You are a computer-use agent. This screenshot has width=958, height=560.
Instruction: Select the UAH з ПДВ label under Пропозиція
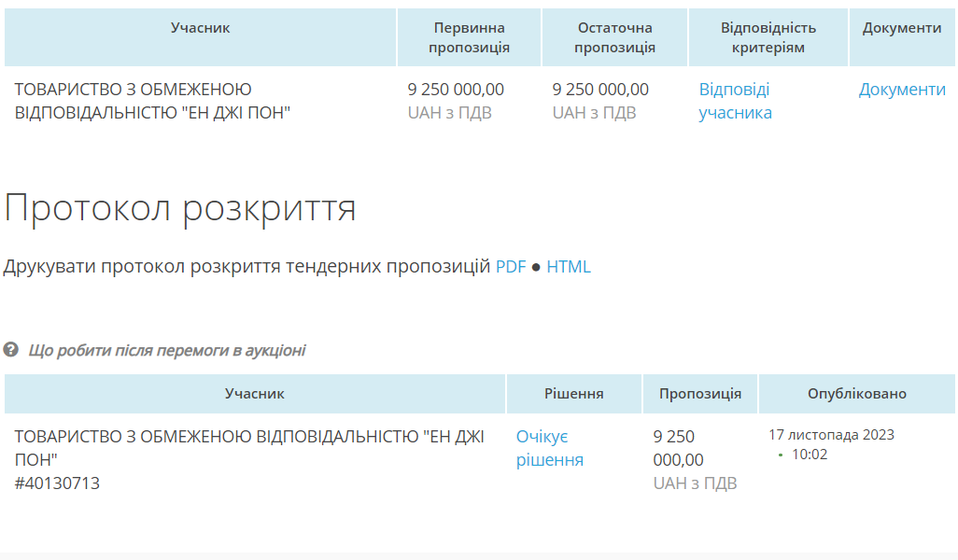(695, 483)
